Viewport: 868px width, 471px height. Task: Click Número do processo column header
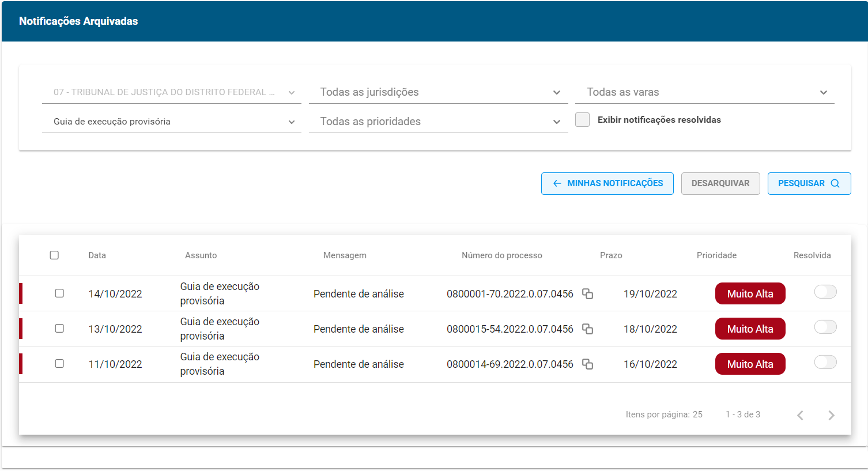point(502,255)
